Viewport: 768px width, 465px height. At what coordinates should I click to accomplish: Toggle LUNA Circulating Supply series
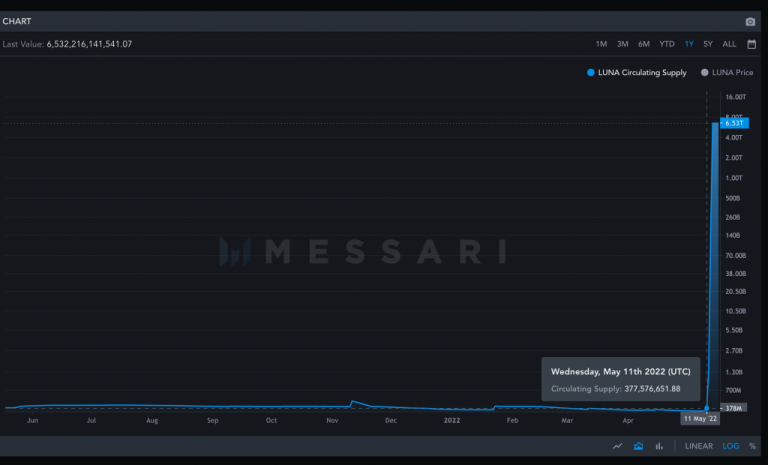(641, 73)
